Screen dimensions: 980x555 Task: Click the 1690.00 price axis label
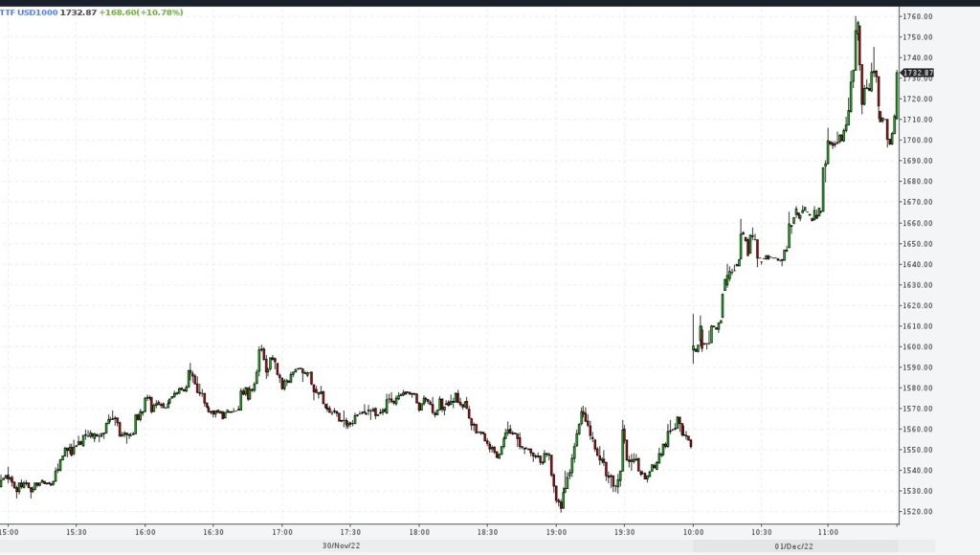point(918,162)
